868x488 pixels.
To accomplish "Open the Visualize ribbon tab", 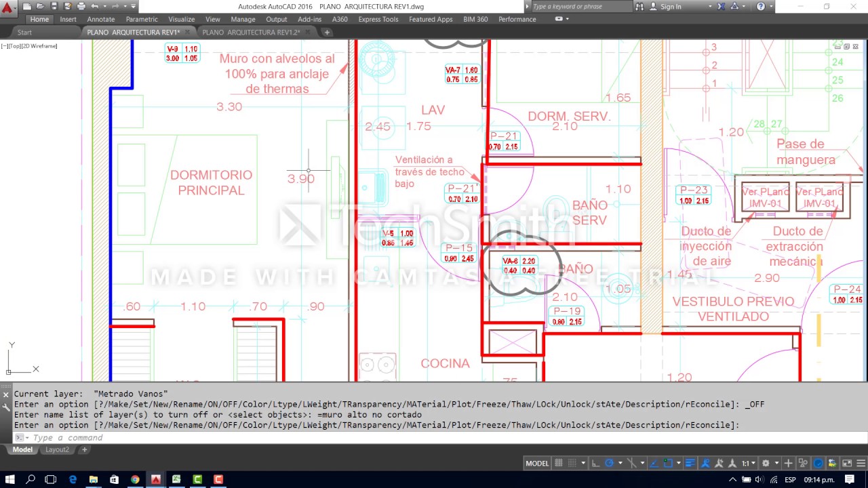I will pos(181,19).
